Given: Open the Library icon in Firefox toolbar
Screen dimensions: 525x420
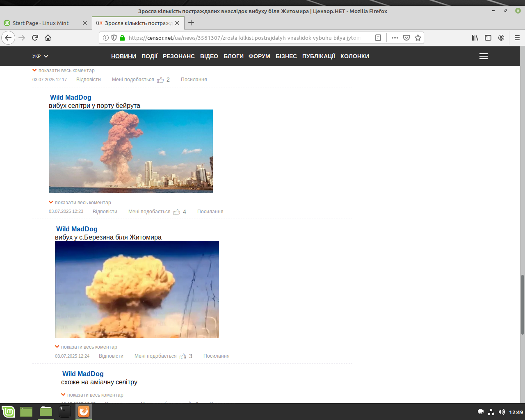Looking at the screenshot, I should [475, 38].
